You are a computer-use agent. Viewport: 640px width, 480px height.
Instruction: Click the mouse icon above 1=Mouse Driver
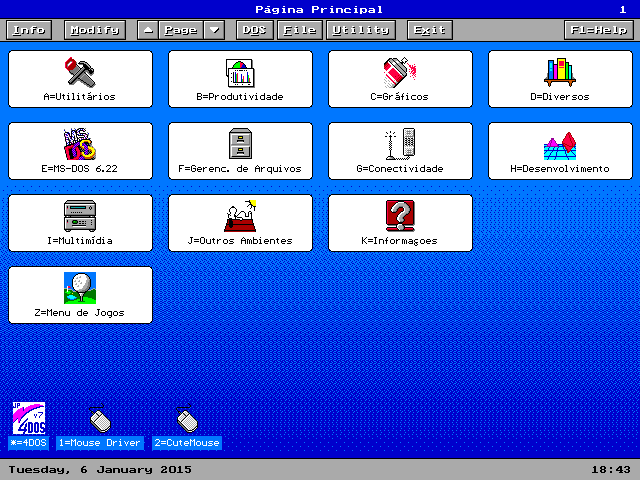click(x=100, y=419)
